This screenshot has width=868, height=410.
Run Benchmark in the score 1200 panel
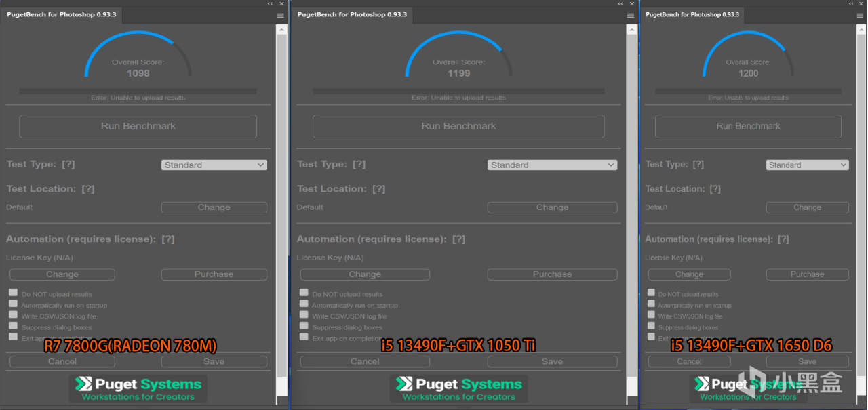pos(748,126)
